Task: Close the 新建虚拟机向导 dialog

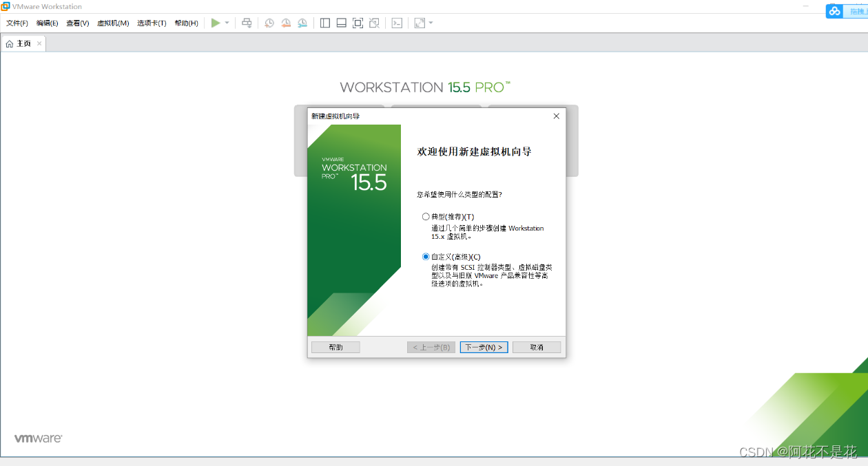Action: pos(557,116)
